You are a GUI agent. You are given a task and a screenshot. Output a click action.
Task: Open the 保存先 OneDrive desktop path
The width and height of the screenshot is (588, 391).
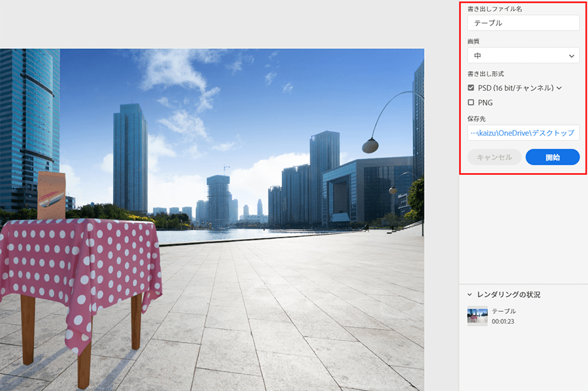(523, 133)
